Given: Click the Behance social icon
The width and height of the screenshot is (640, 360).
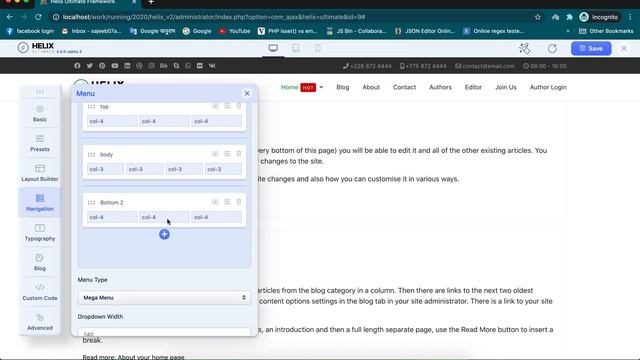Looking at the screenshot, I should click(x=164, y=66).
